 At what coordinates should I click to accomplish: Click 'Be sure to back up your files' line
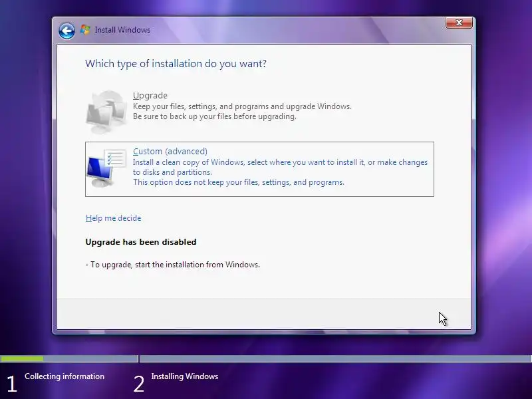(214, 116)
